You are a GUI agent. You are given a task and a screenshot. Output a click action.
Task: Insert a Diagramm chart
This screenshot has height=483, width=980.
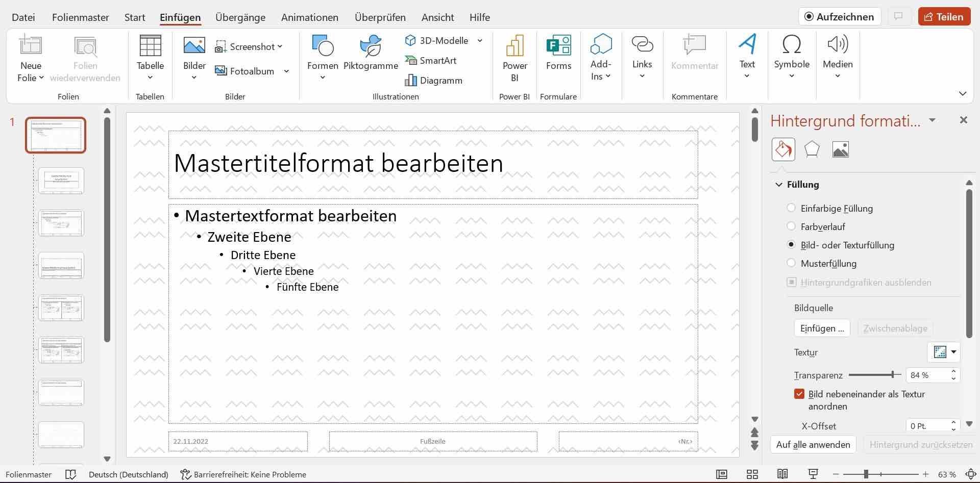(x=434, y=80)
